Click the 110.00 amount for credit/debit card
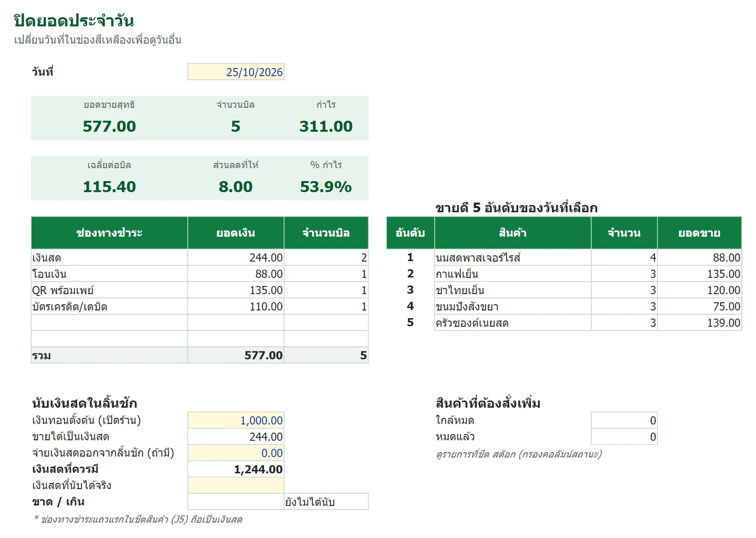This screenshot has height=538, width=756. click(236, 306)
